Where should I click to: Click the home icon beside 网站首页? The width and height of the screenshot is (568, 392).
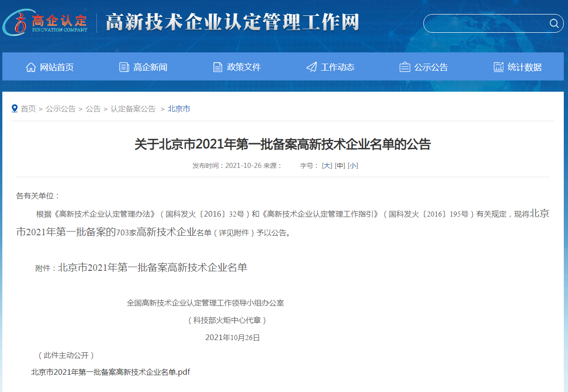click(31, 67)
